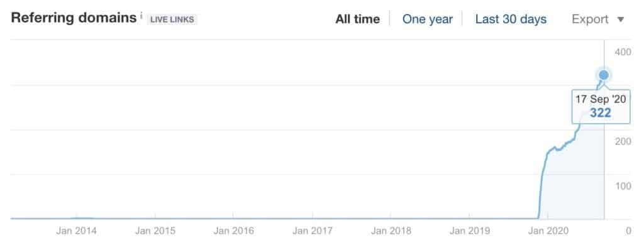Switch to One year view
644x243 pixels.
tap(427, 19)
